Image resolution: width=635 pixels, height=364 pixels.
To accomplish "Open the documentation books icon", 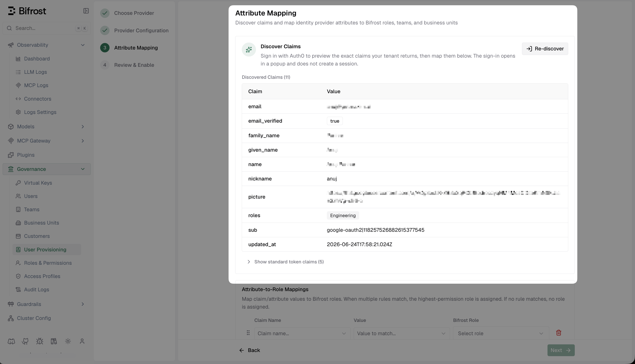I will tap(54, 341).
